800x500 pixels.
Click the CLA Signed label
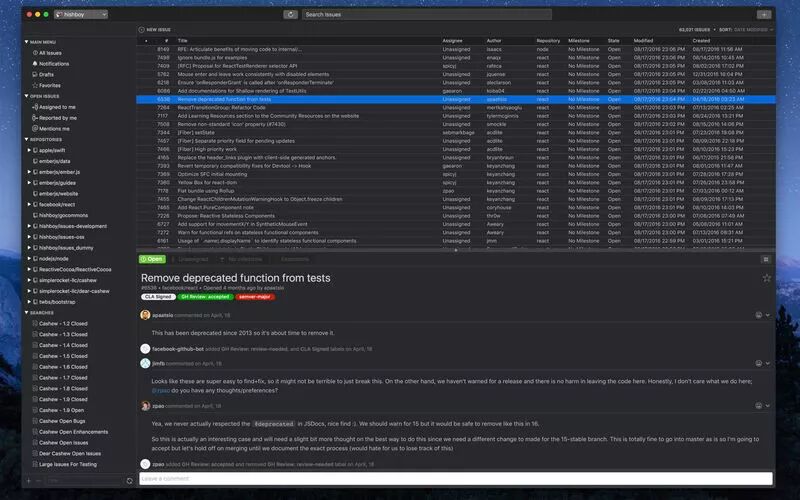pos(158,296)
